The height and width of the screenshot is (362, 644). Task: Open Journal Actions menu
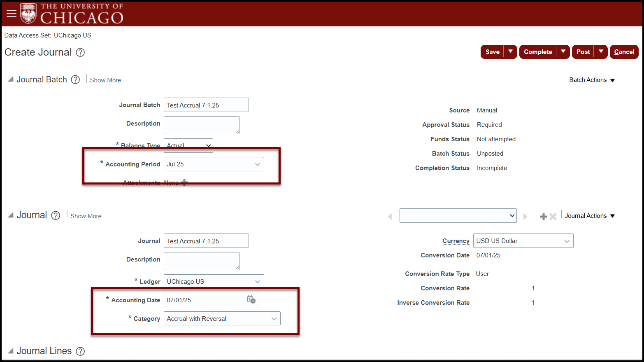click(x=590, y=216)
